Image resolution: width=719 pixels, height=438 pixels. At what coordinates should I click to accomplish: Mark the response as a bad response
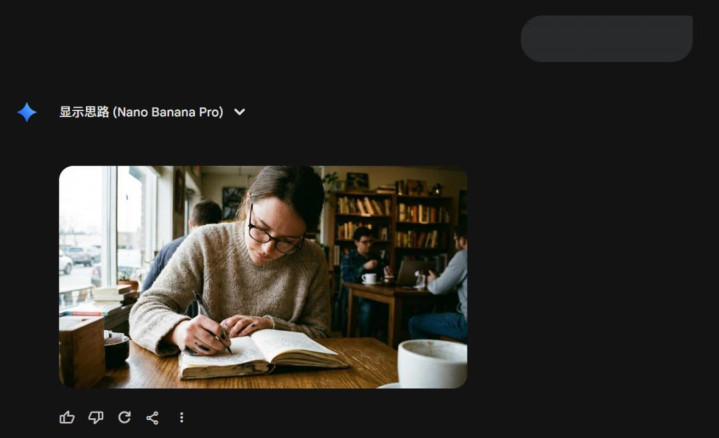tap(95, 417)
